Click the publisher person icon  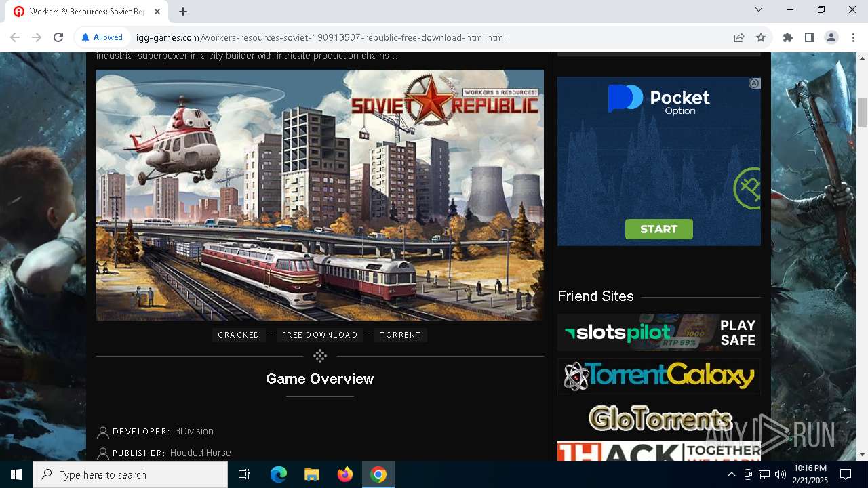pos(103,453)
